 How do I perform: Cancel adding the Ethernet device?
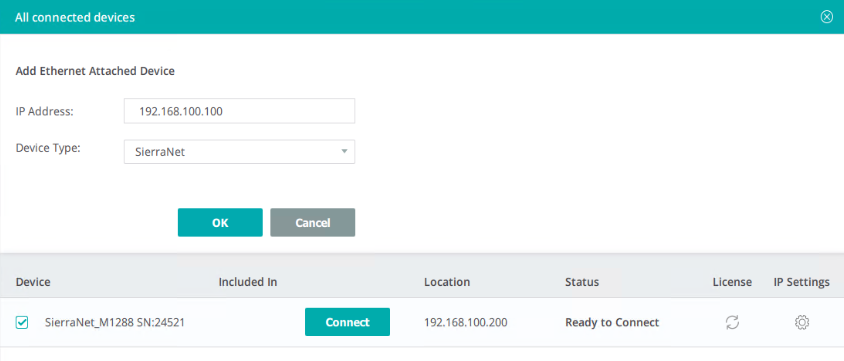pos(312,222)
